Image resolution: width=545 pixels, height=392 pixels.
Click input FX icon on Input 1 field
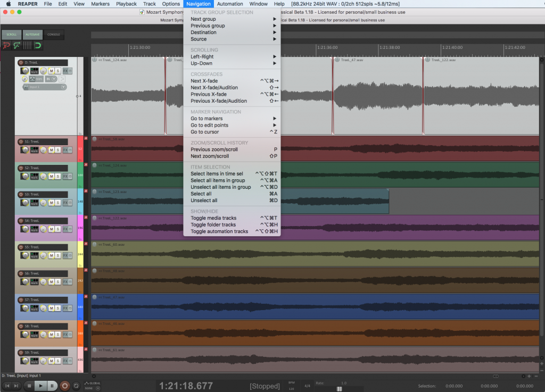point(26,87)
